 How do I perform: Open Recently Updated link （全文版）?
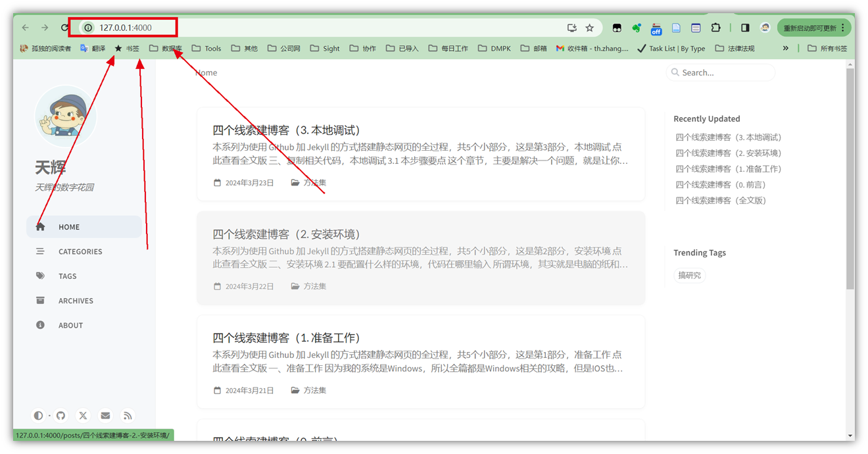pyautogui.click(x=720, y=201)
